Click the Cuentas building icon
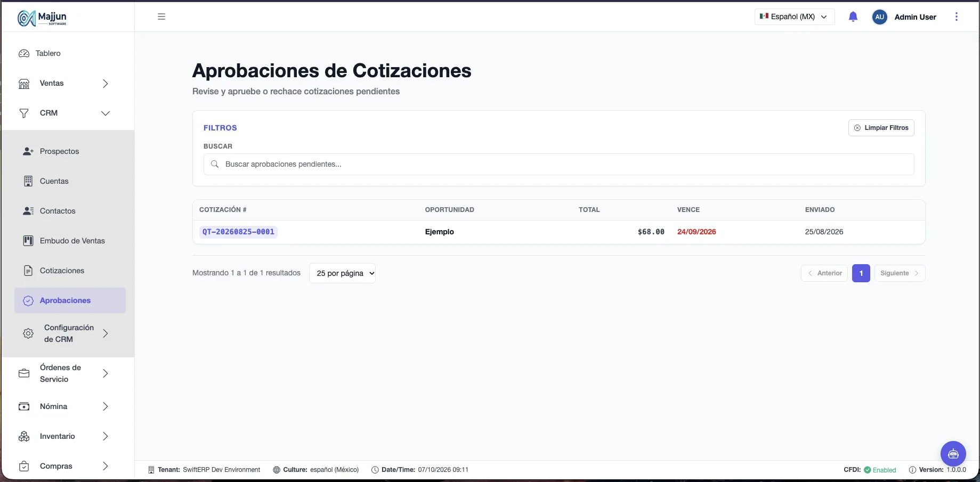Image resolution: width=980 pixels, height=482 pixels. point(28,181)
